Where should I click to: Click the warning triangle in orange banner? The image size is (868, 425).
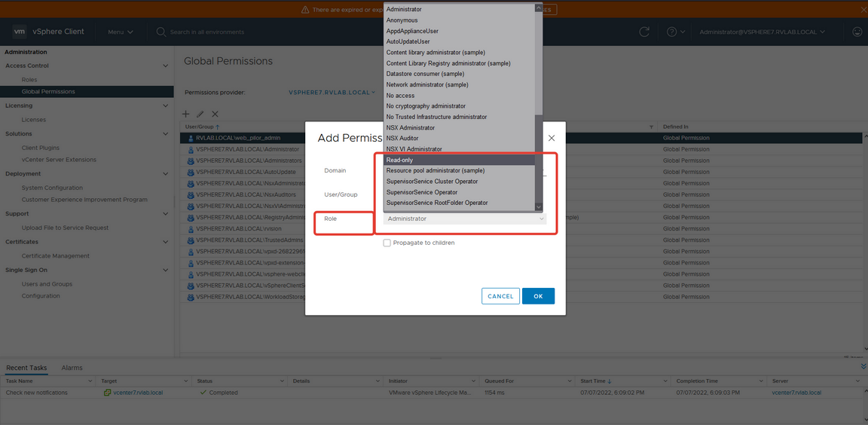click(x=305, y=10)
